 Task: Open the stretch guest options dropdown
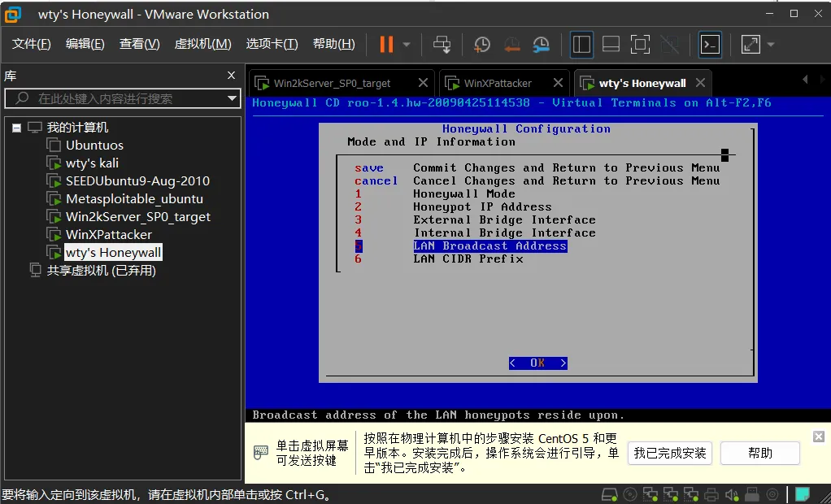coord(771,45)
